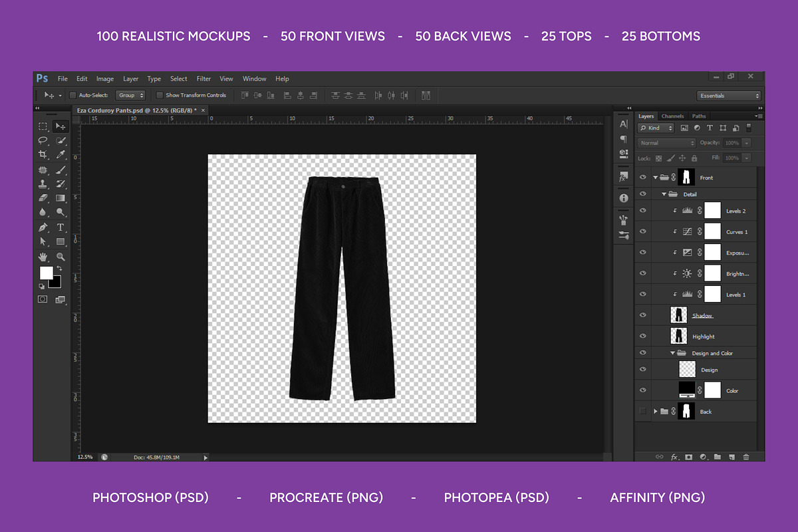Select the Blur tool

click(43, 212)
